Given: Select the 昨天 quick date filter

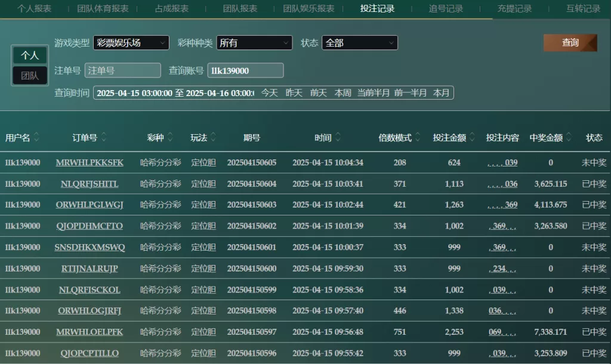Looking at the screenshot, I should pyautogui.click(x=294, y=93).
